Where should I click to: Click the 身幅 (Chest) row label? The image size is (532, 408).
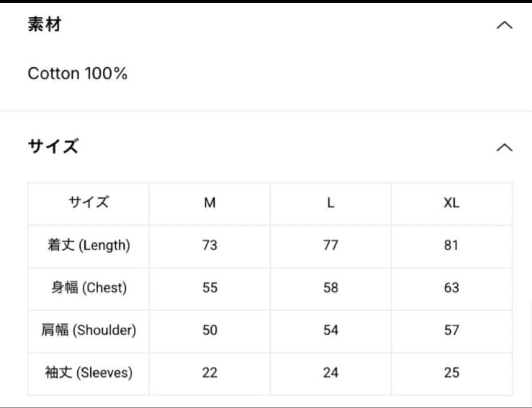click(89, 287)
